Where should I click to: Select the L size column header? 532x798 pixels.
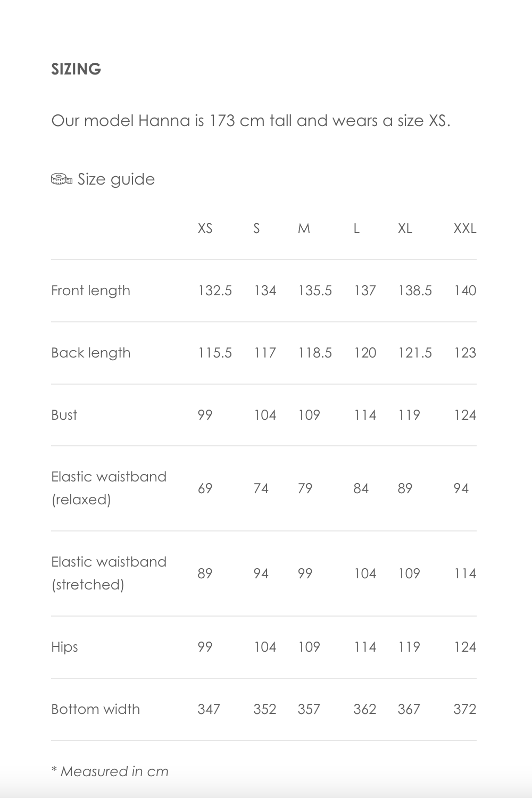point(356,229)
